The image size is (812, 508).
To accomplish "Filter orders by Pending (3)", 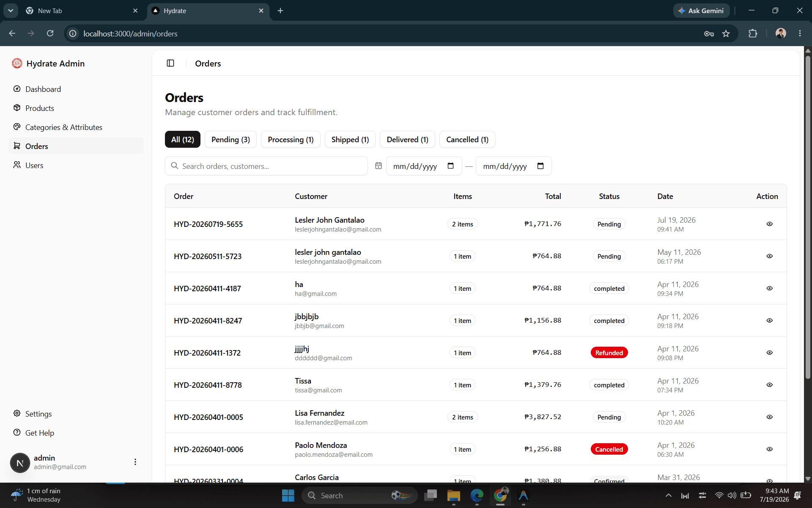I will tap(230, 140).
